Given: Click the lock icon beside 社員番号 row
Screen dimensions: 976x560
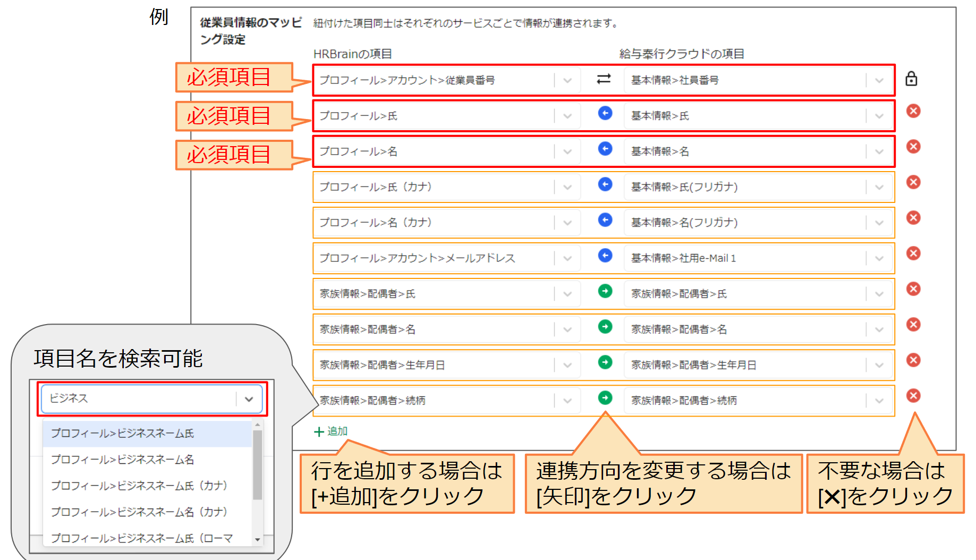Looking at the screenshot, I should coord(911,79).
